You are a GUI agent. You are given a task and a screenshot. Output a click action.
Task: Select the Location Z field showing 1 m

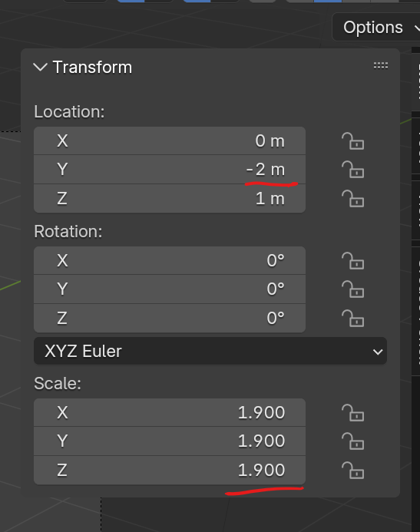pyautogui.click(x=170, y=199)
